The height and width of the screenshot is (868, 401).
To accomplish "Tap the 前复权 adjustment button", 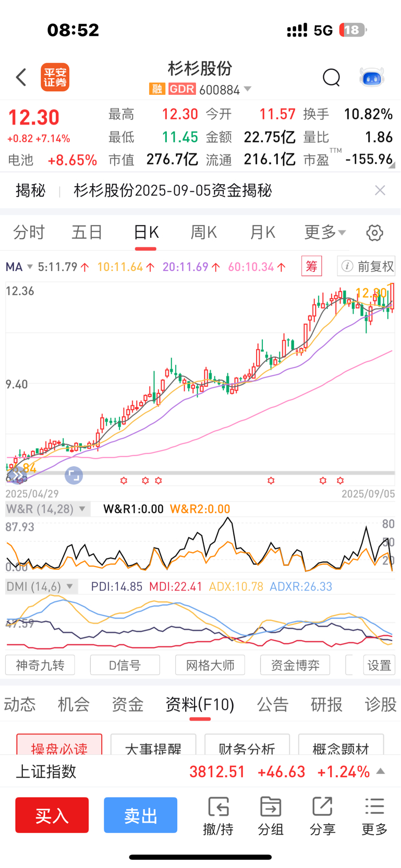I will point(367,266).
